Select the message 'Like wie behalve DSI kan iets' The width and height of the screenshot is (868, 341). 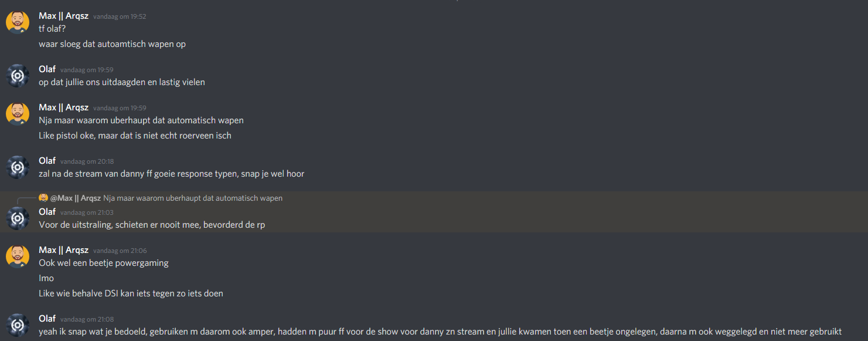(x=131, y=293)
